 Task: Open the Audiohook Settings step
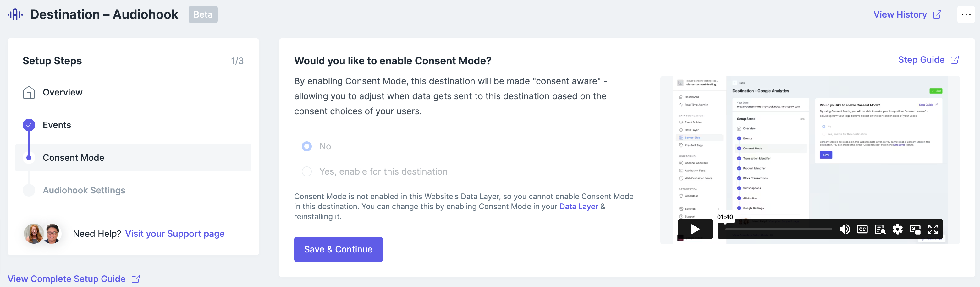coord(84,191)
